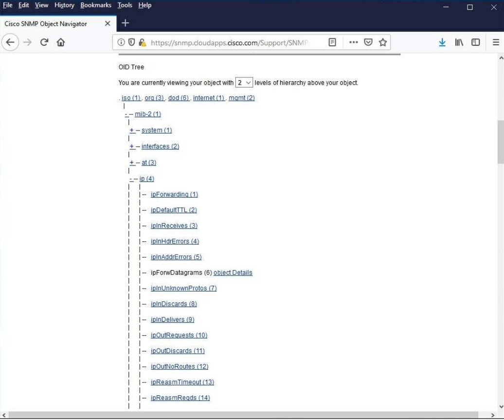Screen dimensions: 504x420
Task: Open the page actions three-dot menu
Action: pos(353,42)
